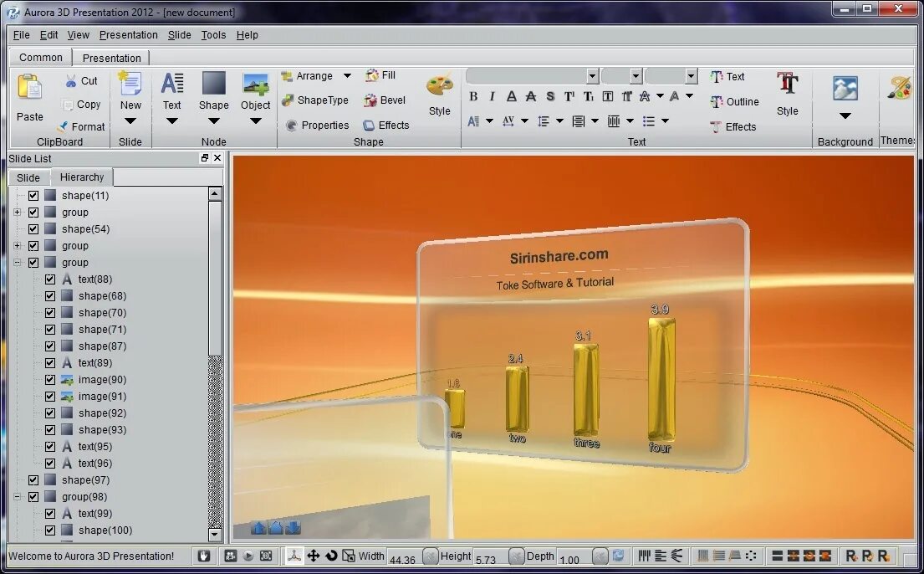Toggle checkbox for text(95)

[x=50, y=447]
